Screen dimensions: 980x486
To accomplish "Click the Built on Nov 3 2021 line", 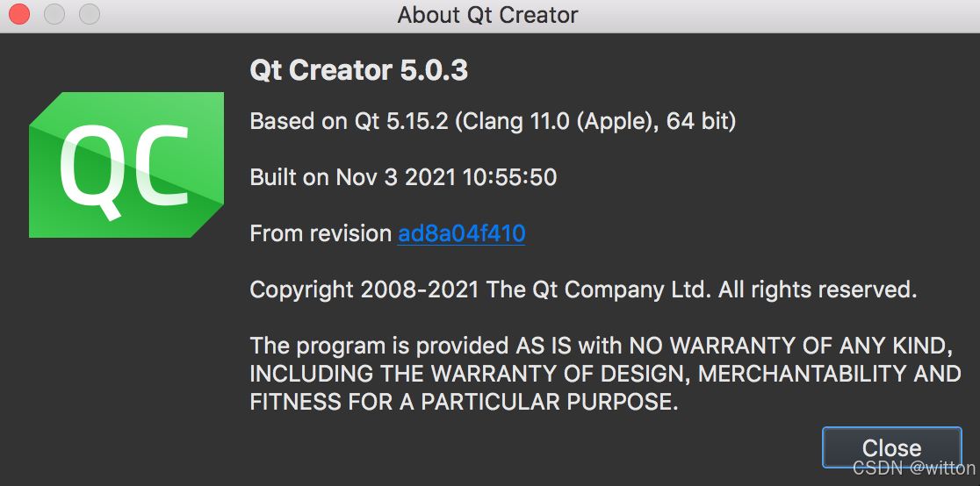I will point(403,177).
